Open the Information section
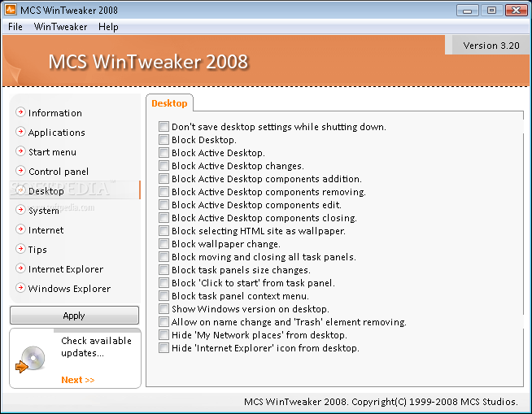The image size is (532, 414). click(x=55, y=113)
